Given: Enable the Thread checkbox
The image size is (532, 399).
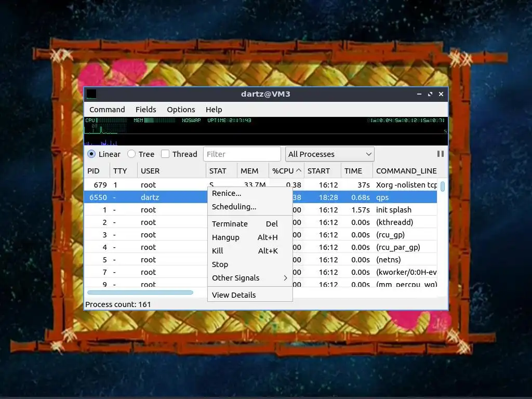Looking at the screenshot, I should point(165,154).
